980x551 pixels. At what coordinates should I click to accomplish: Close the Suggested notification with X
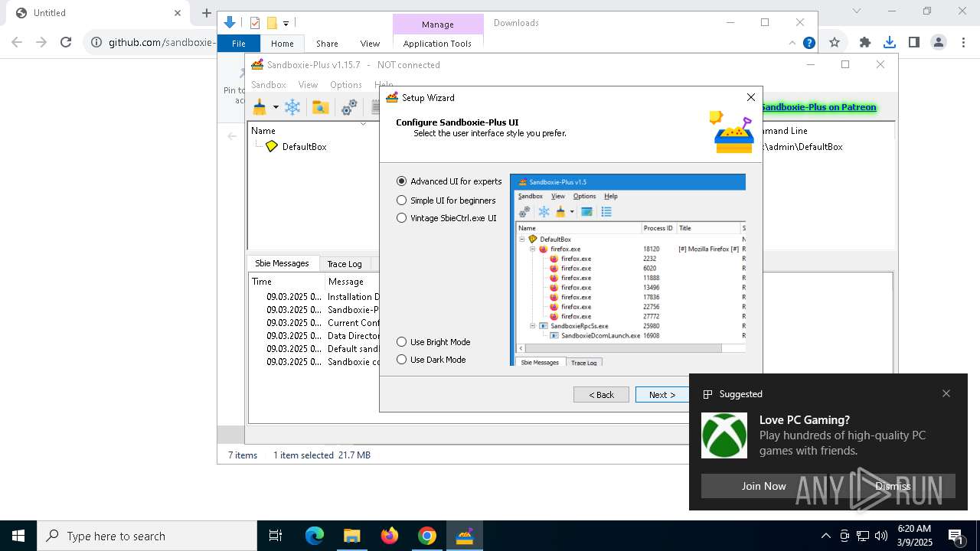point(946,393)
